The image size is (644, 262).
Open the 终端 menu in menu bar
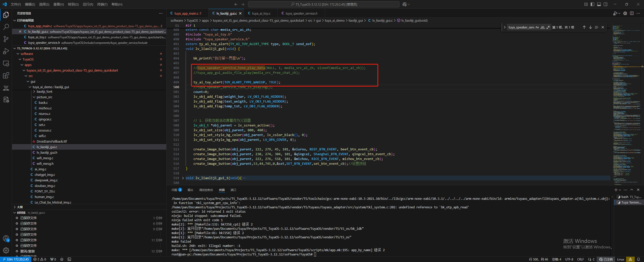(x=102, y=4)
